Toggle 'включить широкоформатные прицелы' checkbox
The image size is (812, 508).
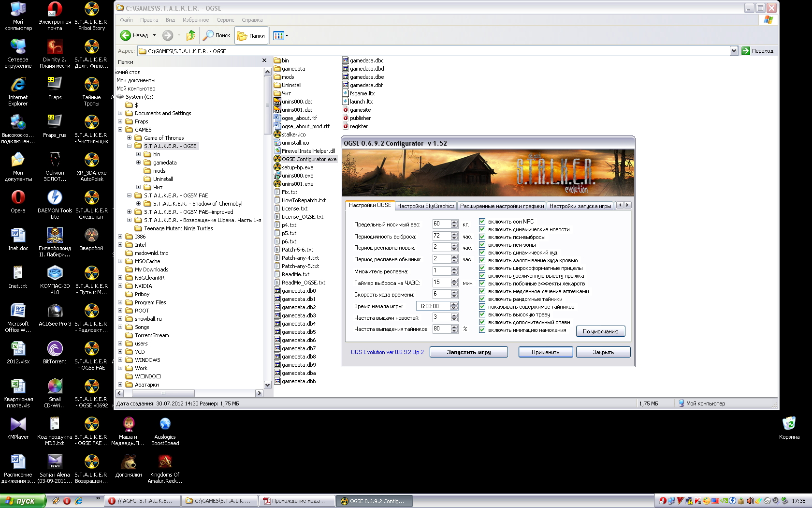[482, 268]
